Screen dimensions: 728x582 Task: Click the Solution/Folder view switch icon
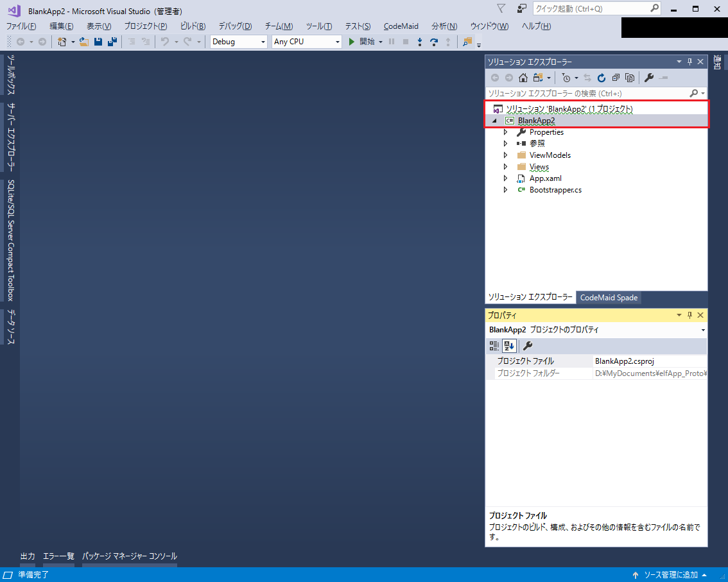538,78
